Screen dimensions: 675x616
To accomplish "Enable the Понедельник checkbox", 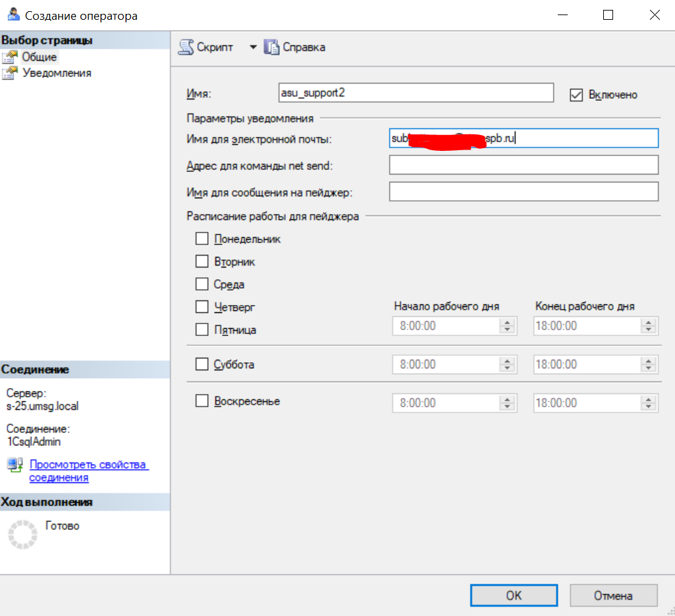I will pos(202,239).
